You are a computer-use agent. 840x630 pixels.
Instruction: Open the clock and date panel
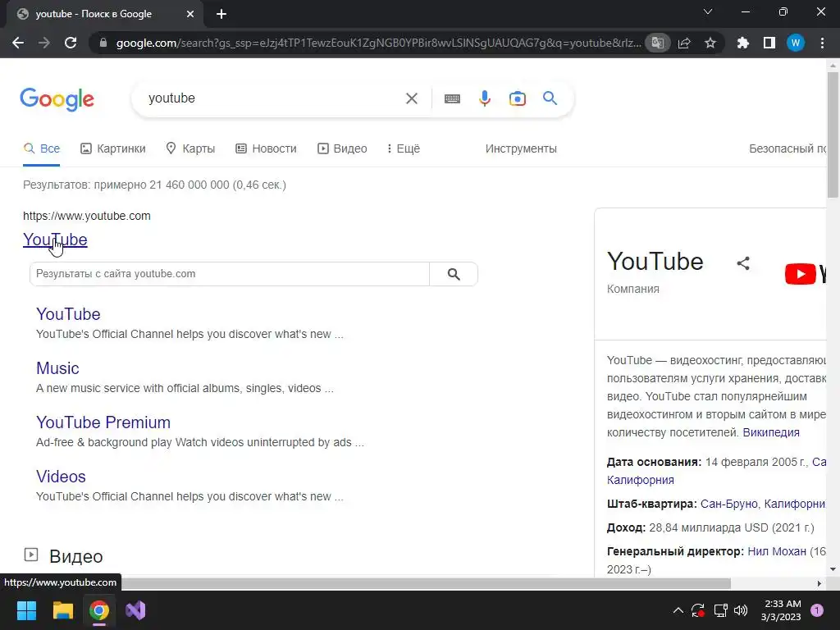click(x=781, y=610)
